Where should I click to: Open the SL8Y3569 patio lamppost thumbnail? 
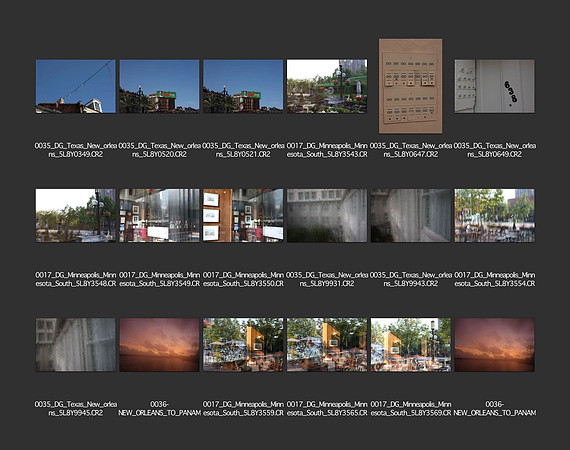pos(410,345)
